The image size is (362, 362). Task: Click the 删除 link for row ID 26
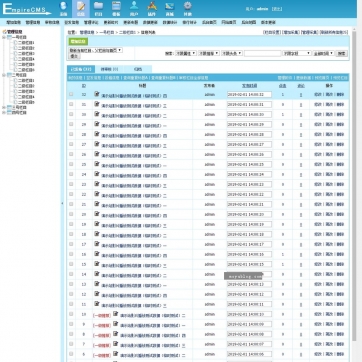point(340,154)
